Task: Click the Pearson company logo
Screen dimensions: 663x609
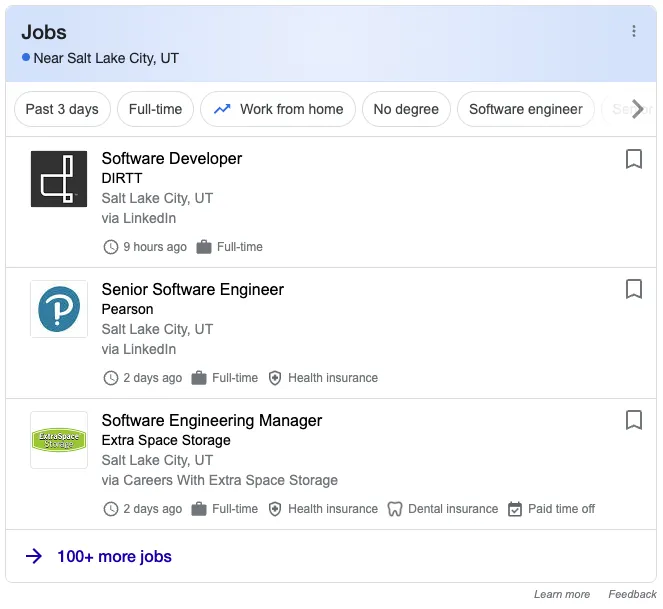Action: click(59, 309)
